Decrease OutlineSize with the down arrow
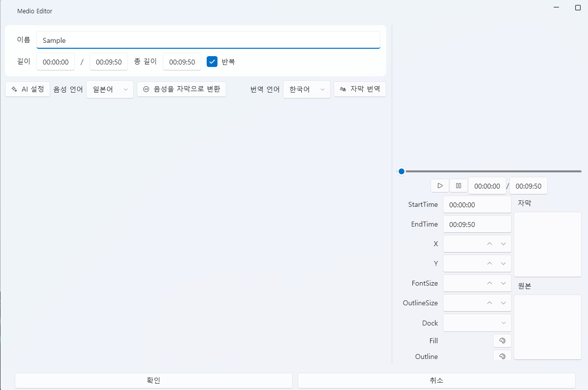The height and width of the screenshot is (390, 588). [503, 303]
